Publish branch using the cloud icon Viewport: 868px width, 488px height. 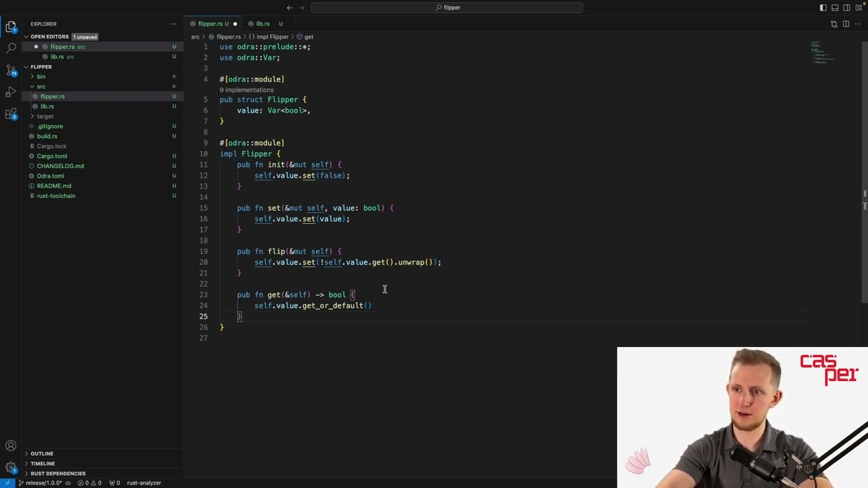click(69, 483)
